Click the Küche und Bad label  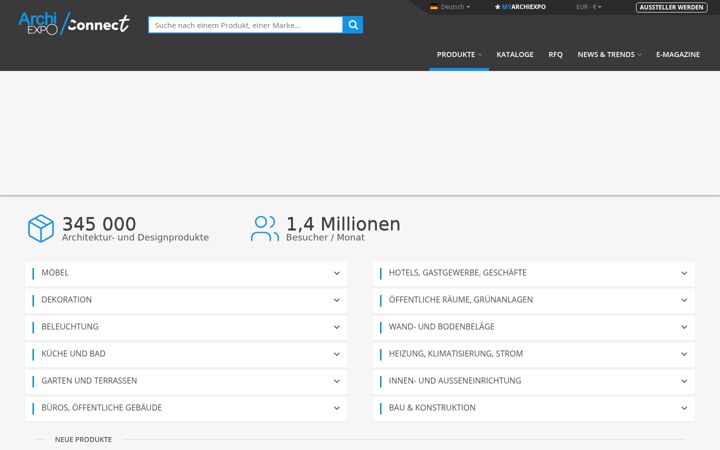(x=73, y=354)
